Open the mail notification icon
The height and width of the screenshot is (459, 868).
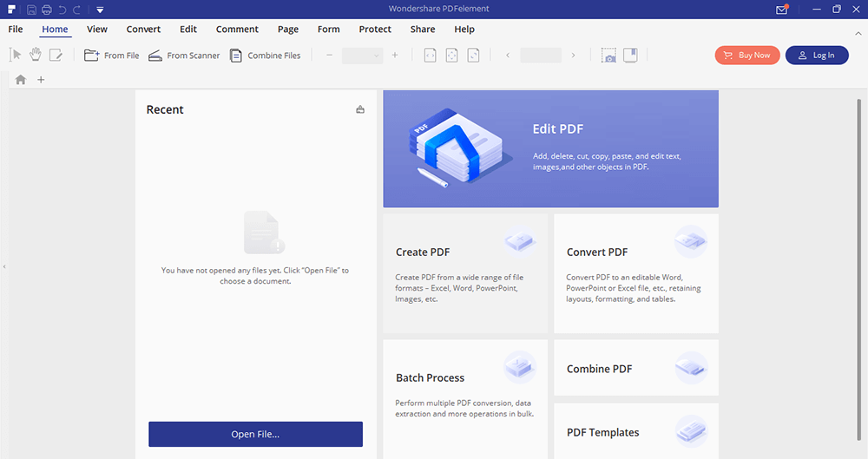pyautogui.click(x=781, y=10)
